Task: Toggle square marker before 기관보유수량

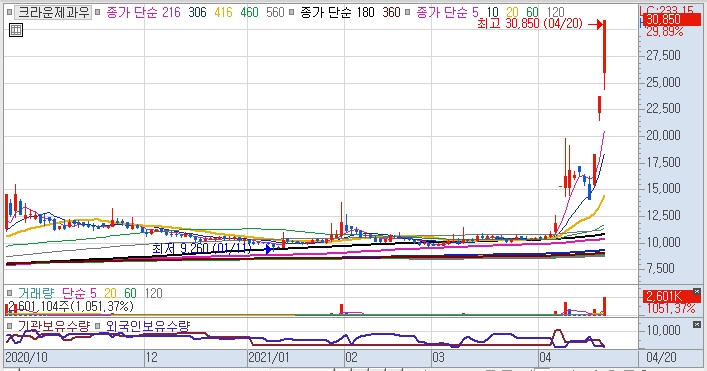Action: tap(9, 326)
